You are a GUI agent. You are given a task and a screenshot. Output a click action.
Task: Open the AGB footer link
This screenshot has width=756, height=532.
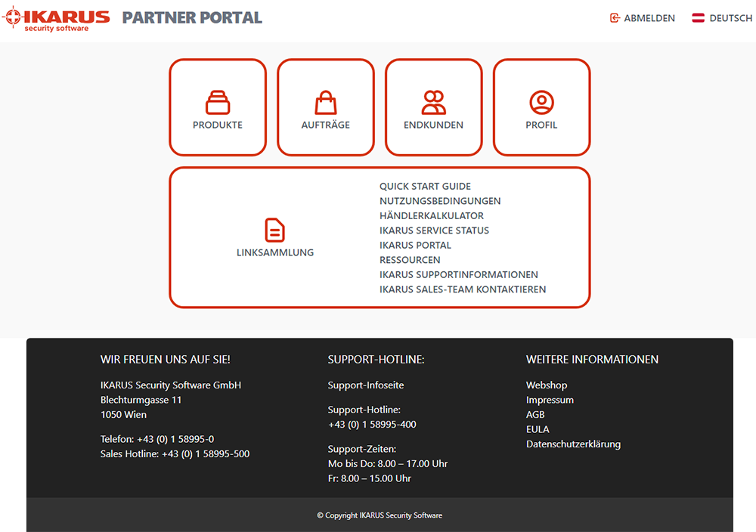click(535, 414)
